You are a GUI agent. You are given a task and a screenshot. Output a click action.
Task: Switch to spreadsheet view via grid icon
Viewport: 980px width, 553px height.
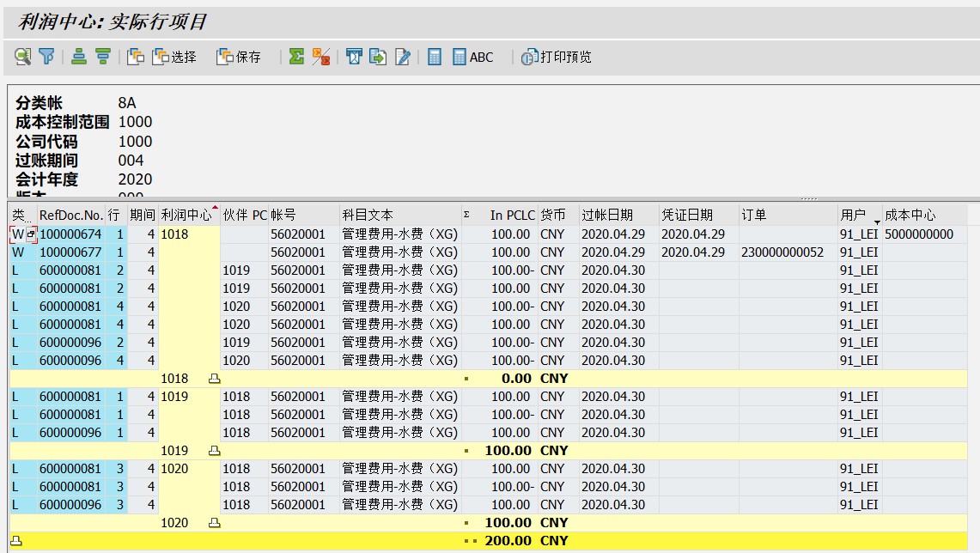coord(434,57)
